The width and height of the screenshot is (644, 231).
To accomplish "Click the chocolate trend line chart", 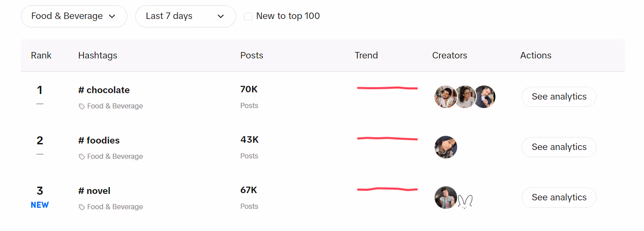I will pyautogui.click(x=387, y=88).
